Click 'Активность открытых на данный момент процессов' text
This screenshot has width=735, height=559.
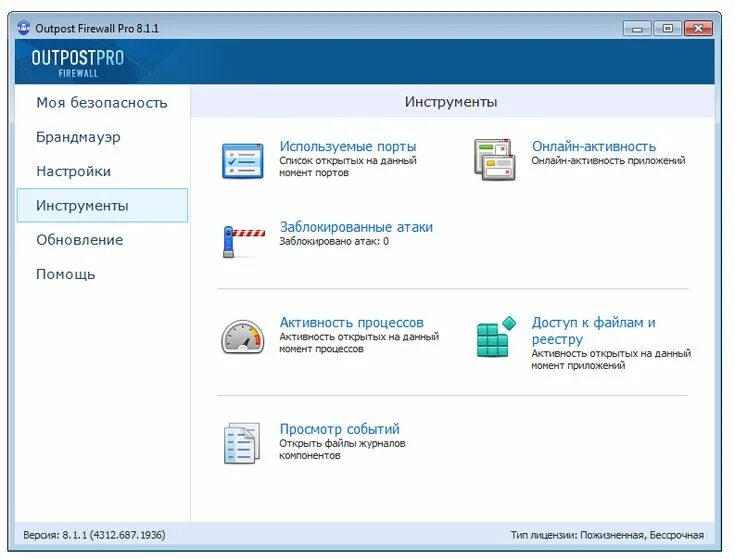click(x=359, y=343)
